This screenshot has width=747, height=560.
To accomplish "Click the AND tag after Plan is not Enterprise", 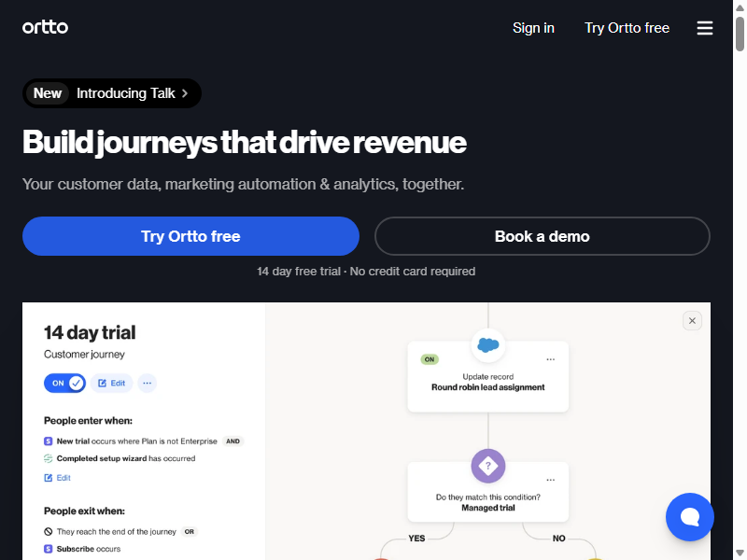I will (233, 441).
